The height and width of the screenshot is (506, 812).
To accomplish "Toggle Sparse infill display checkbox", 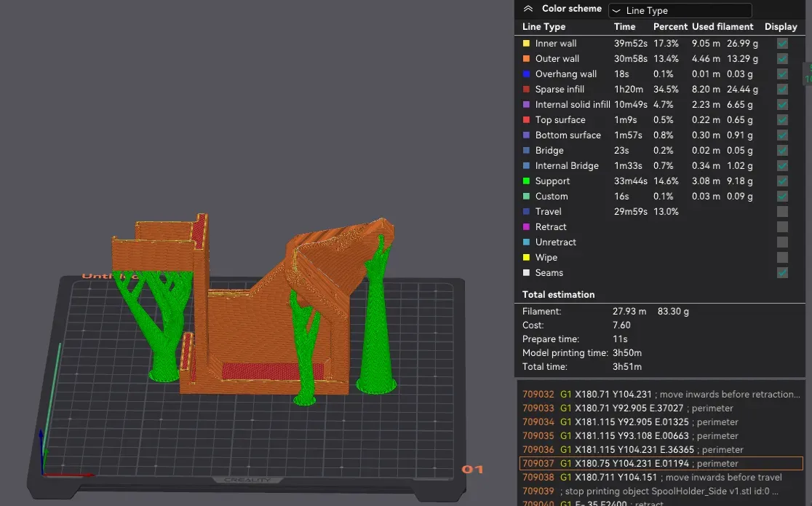I will (782, 89).
